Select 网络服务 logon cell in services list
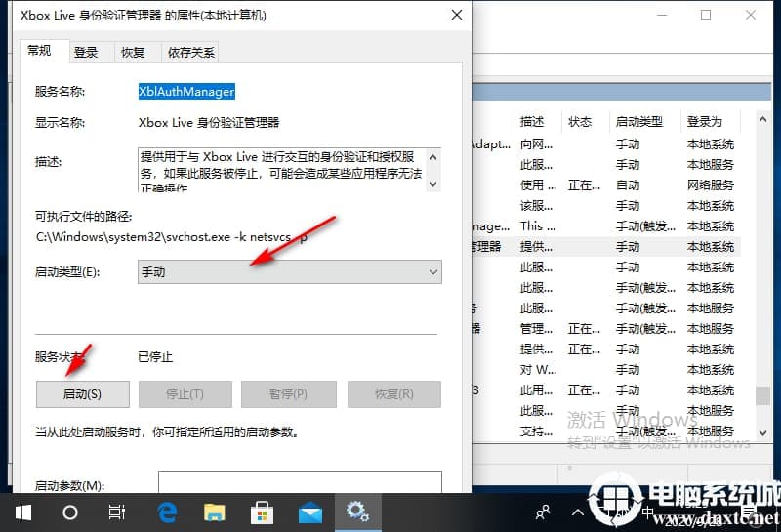 [711, 185]
